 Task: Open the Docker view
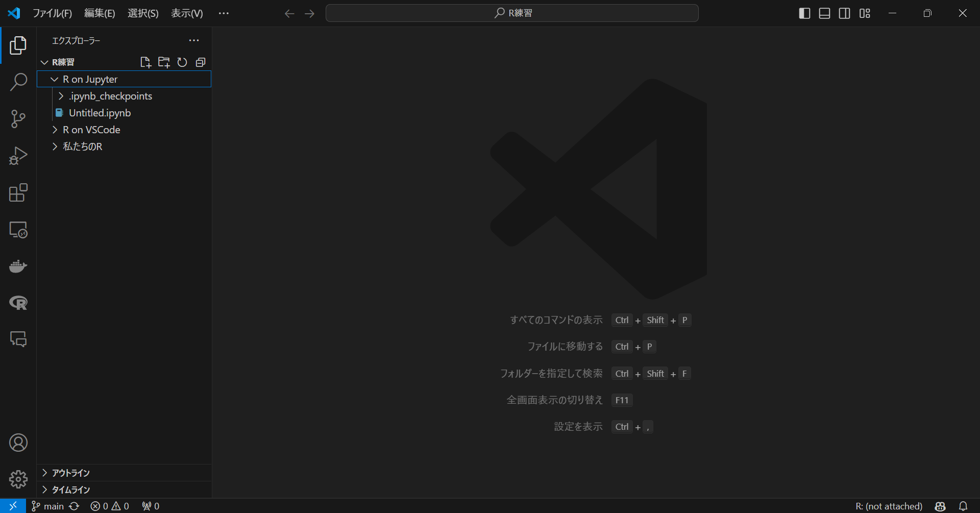(18, 266)
